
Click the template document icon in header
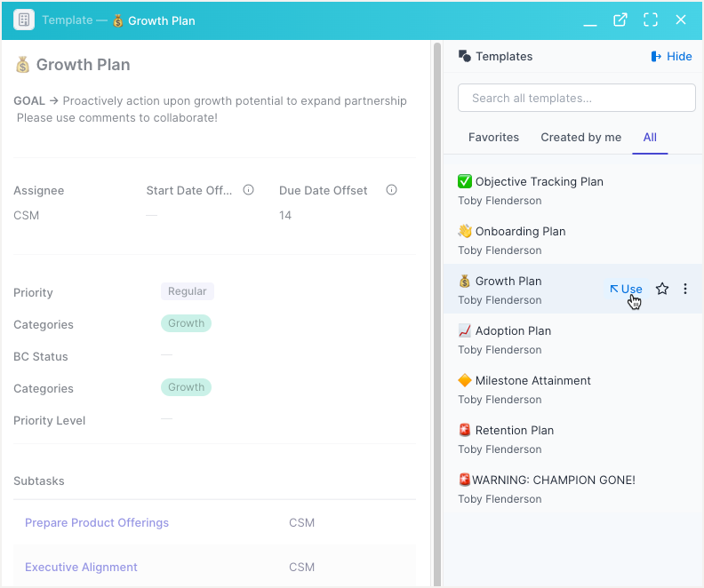click(24, 20)
